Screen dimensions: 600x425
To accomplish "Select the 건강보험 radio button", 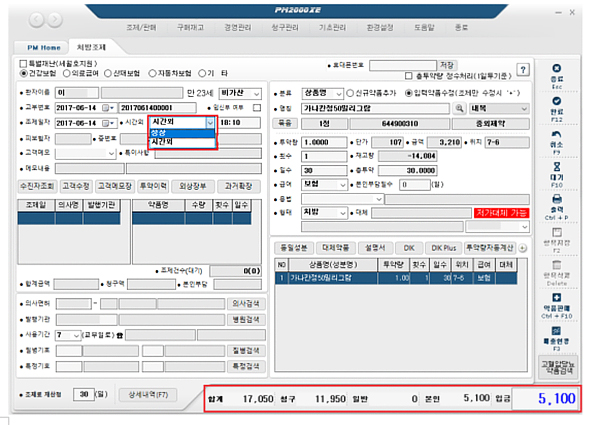I will point(24,73).
